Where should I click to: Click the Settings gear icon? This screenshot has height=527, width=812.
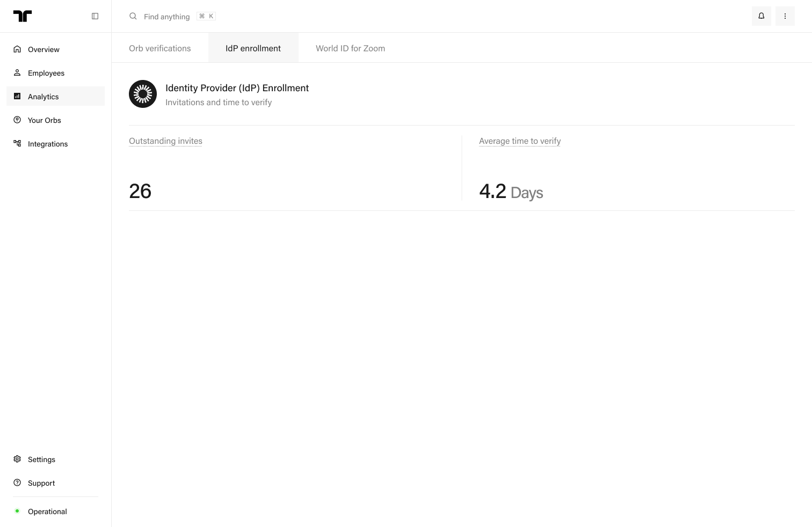(x=17, y=459)
